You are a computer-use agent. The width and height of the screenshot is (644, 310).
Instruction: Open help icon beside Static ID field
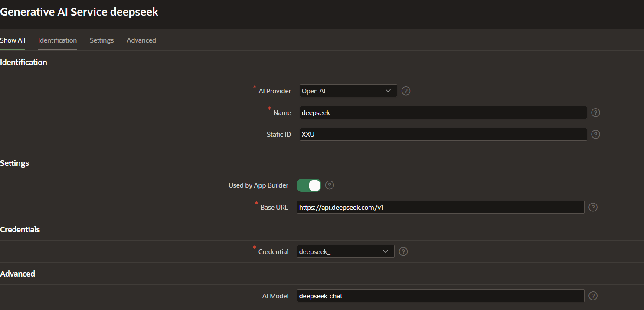point(596,135)
